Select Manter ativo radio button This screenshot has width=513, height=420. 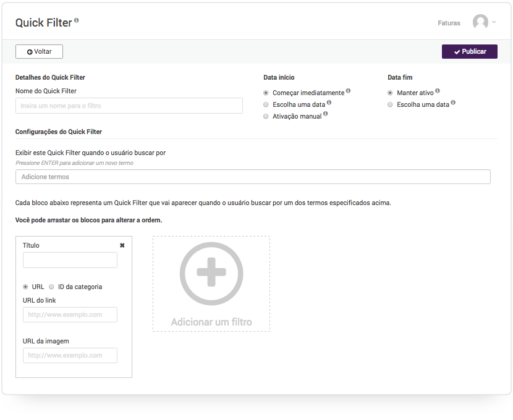390,93
